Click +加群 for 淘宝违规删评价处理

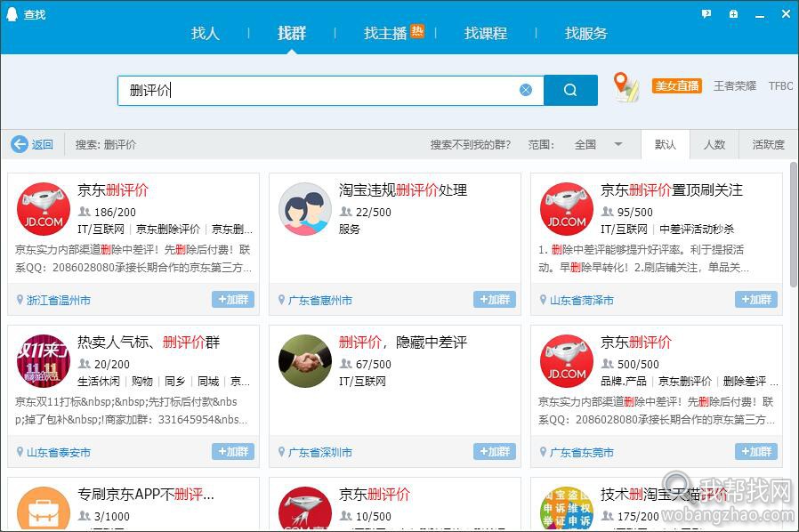[x=495, y=299]
